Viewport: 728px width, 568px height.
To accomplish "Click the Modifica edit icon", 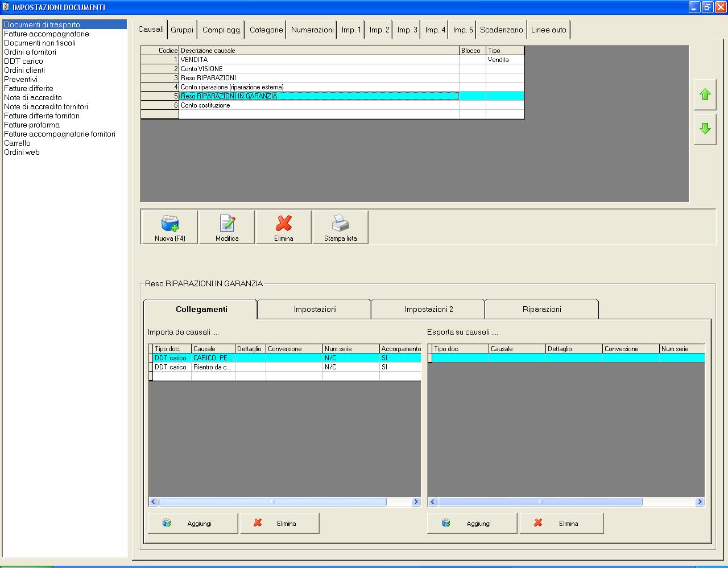I will [227, 227].
